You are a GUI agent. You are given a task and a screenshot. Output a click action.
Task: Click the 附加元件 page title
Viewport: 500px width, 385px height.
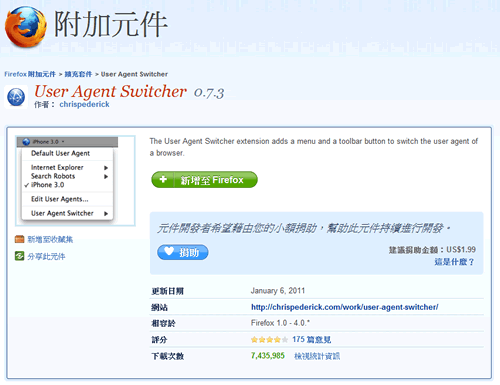click(x=111, y=25)
